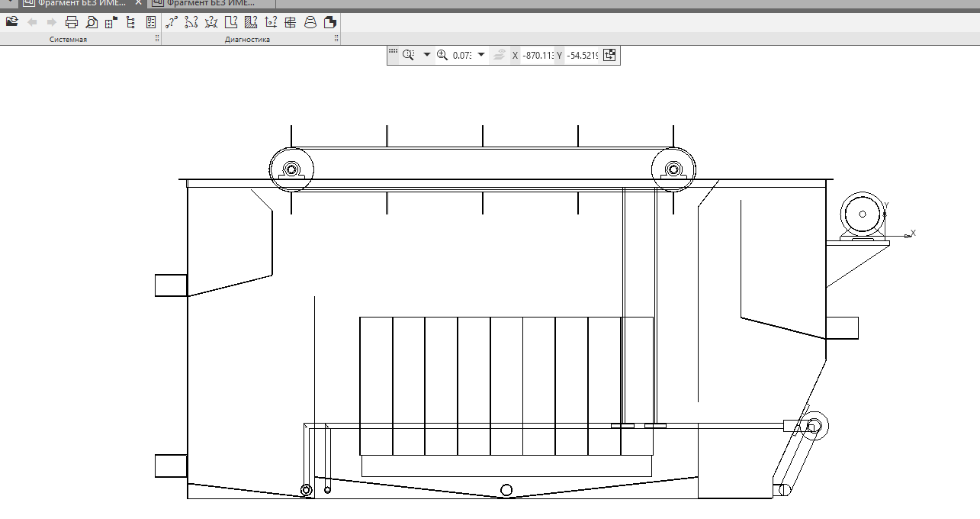Viewport: 980px width, 519px height.
Task: Open the zoom scale 0.07 dropdown
Action: pos(481,55)
